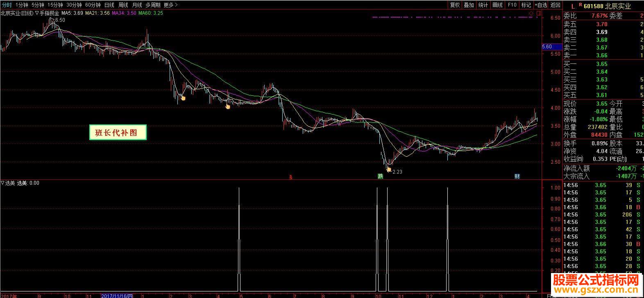Open the 画线 drawing tools
The height and width of the screenshot is (298, 644).
point(497,5)
